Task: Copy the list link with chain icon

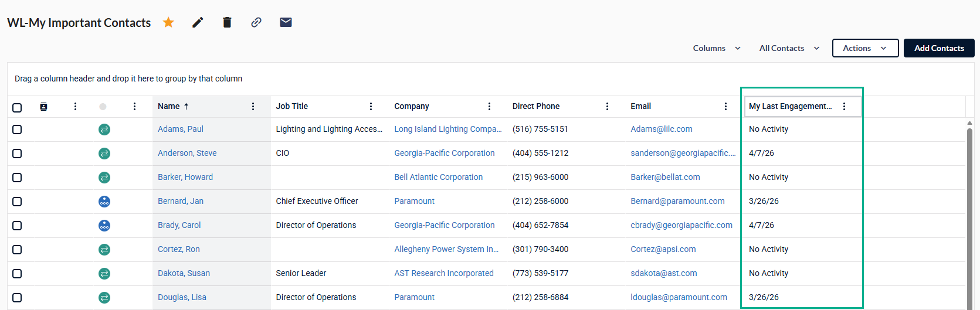Action: (256, 22)
